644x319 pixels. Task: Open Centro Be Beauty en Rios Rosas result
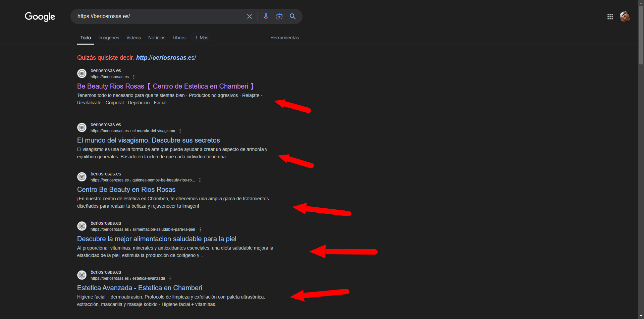click(x=126, y=190)
